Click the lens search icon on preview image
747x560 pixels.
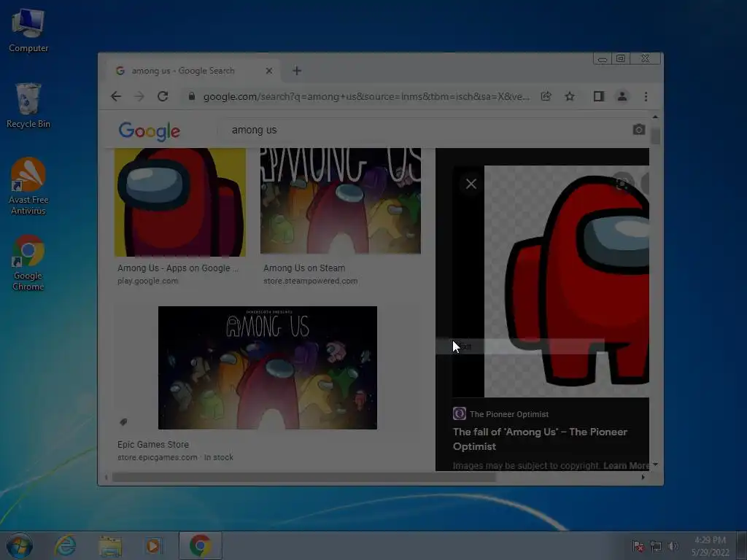[622, 184]
